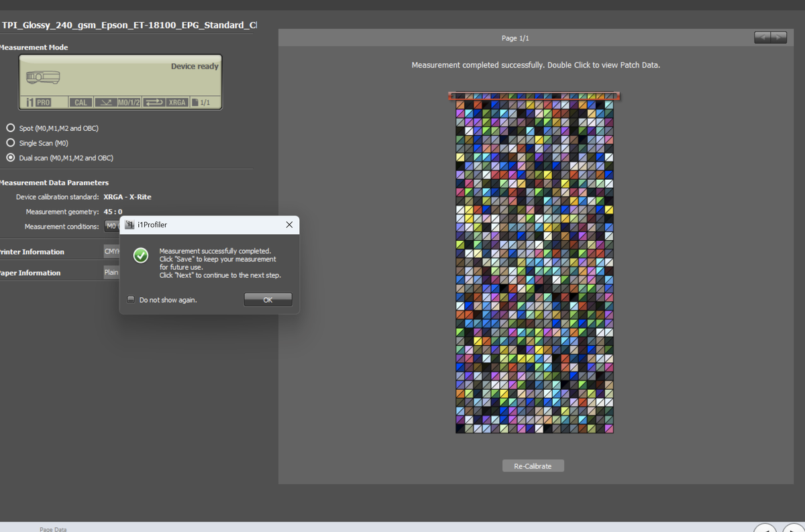Click the CAL calibration indicator
This screenshot has width=805, height=532.
[x=80, y=103]
